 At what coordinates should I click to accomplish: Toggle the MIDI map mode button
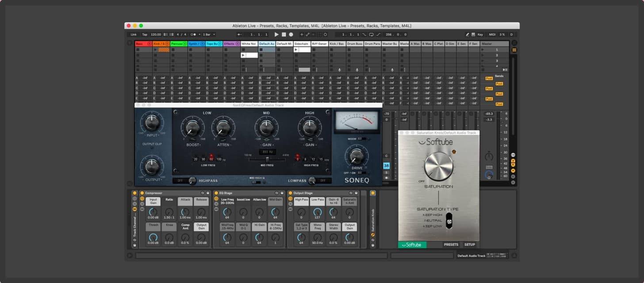click(x=492, y=34)
